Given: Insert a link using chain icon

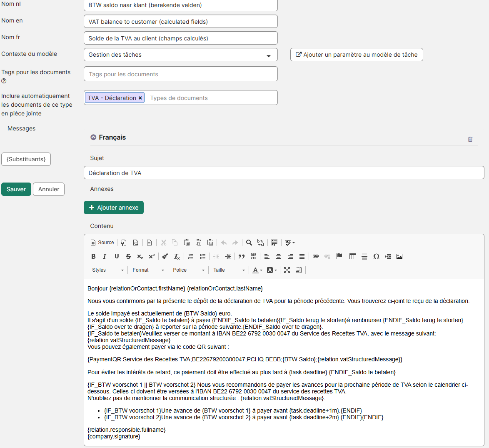Looking at the screenshot, I should (316, 256).
